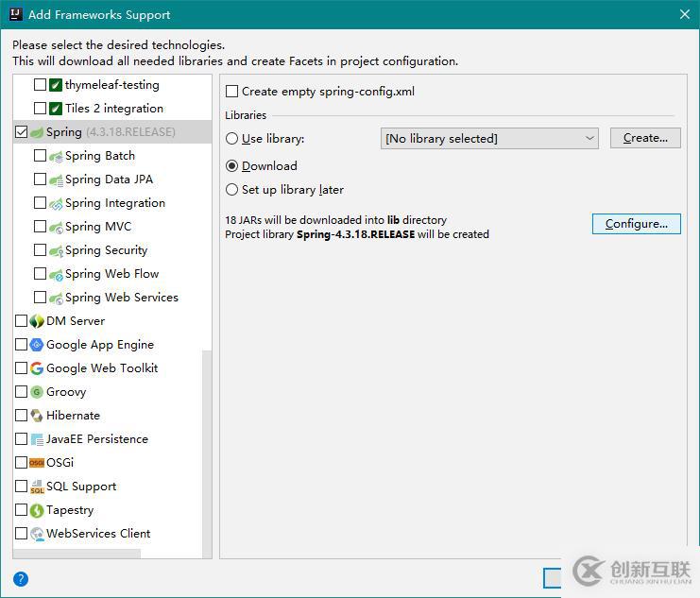700x598 pixels.
Task: Select Set up library later option
Action: [x=231, y=190]
